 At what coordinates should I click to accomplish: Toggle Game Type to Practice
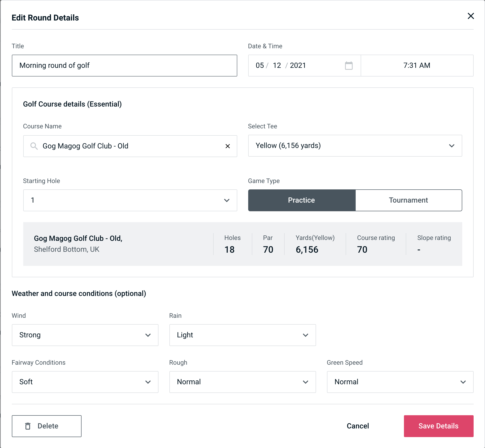[x=301, y=200]
